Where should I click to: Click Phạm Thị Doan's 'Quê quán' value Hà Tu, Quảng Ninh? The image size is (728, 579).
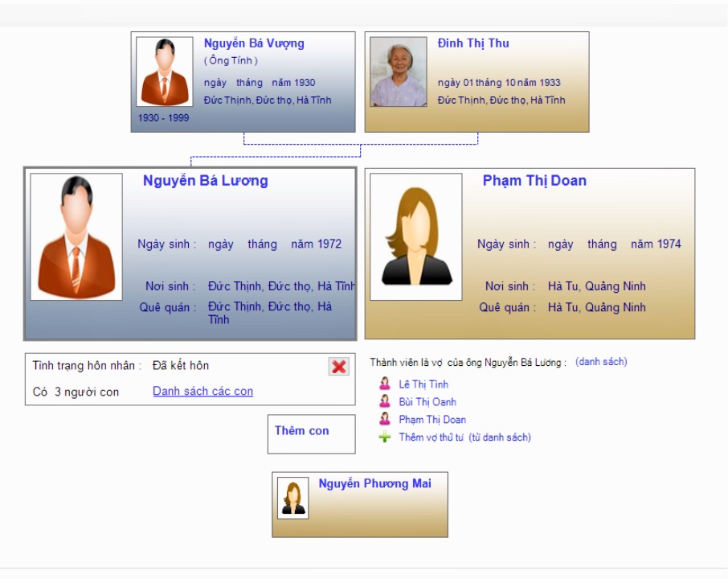tap(596, 308)
